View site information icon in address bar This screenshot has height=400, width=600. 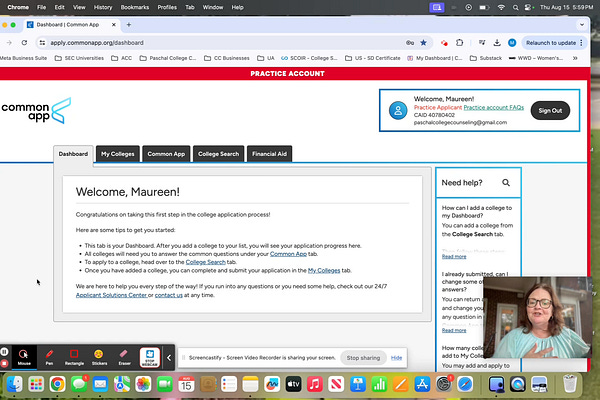click(x=42, y=43)
